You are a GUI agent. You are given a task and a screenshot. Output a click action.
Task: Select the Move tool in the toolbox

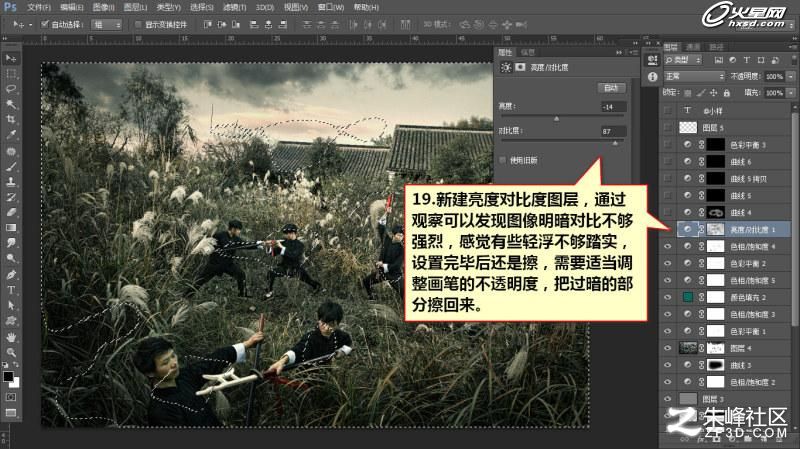[11, 59]
